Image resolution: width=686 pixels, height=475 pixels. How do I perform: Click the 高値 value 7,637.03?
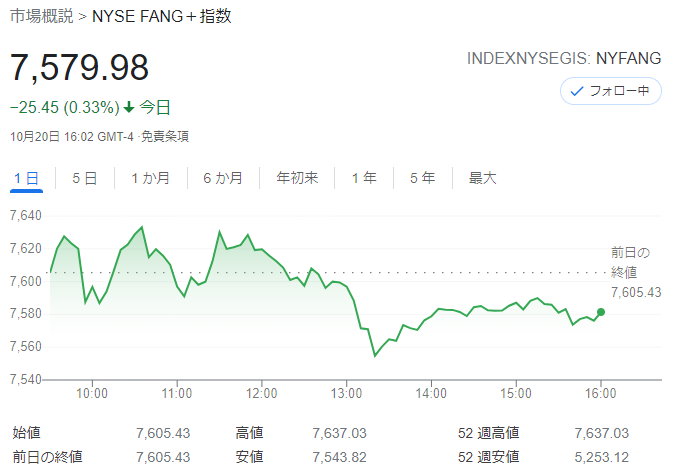click(340, 433)
